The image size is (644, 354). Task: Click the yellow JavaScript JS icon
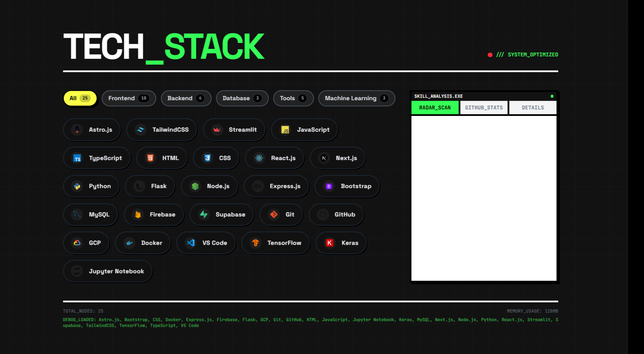pyautogui.click(x=285, y=130)
